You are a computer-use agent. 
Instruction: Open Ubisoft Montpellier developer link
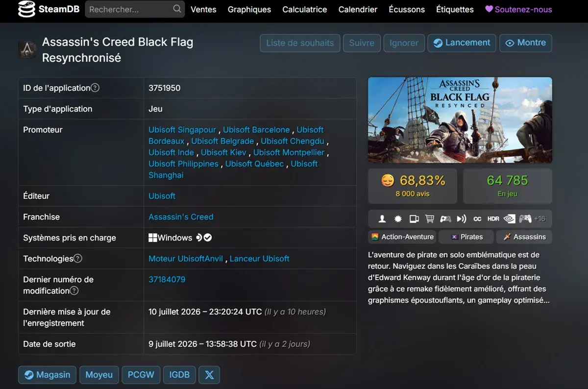pos(290,152)
